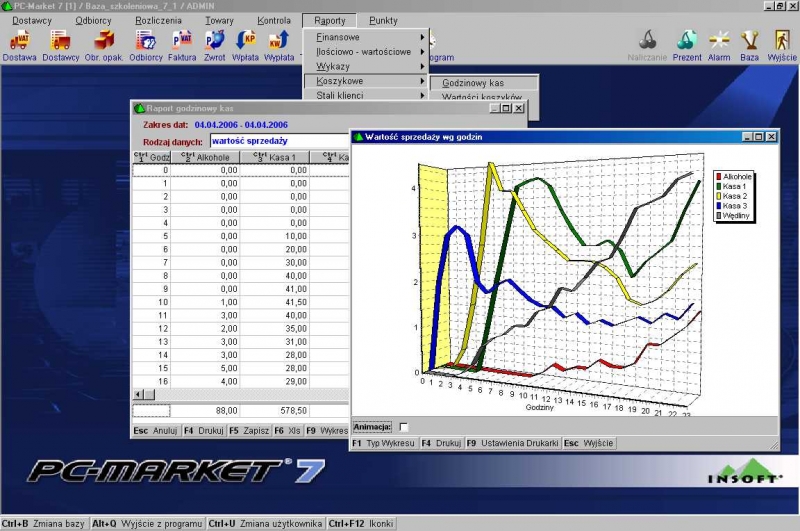Image resolution: width=800 pixels, height=531 pixels.
Task: Click left arrow of table scrollbar
Action: pos(138,394)
